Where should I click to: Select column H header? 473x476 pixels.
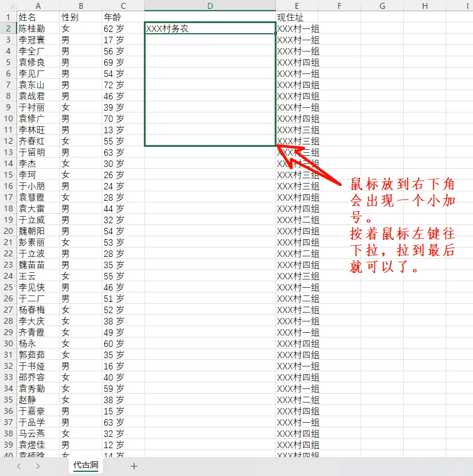coord(425,5)
